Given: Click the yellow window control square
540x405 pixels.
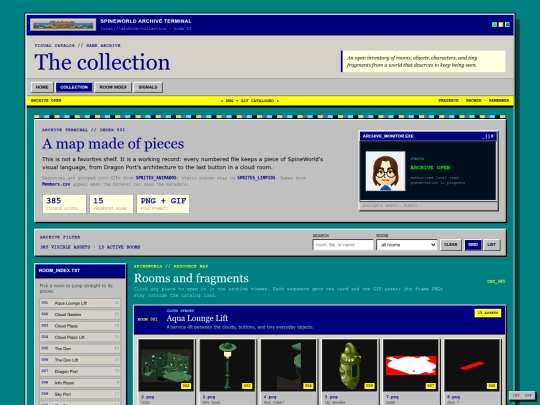Looking at the screenshot, I should pos(501,25).
